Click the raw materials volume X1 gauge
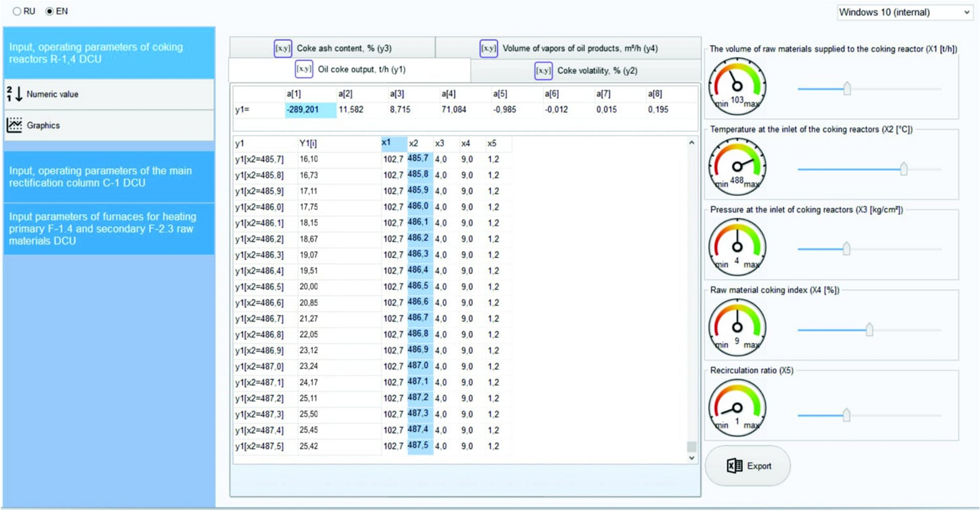The height and width of the screenshot is (511, 980). [x=737, y=86]
